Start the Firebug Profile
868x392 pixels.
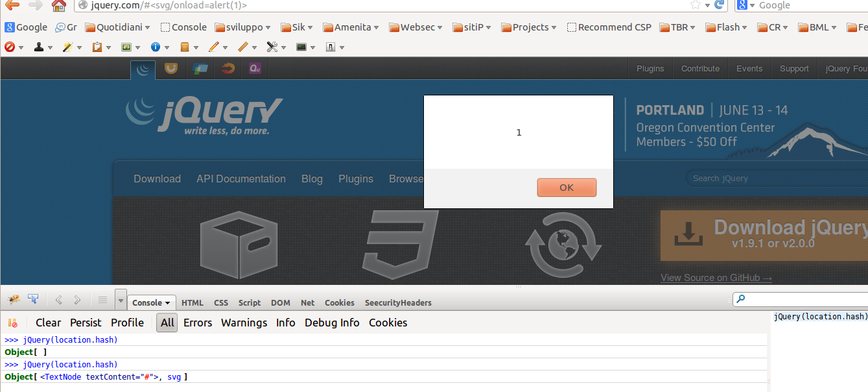coord(127,323)
